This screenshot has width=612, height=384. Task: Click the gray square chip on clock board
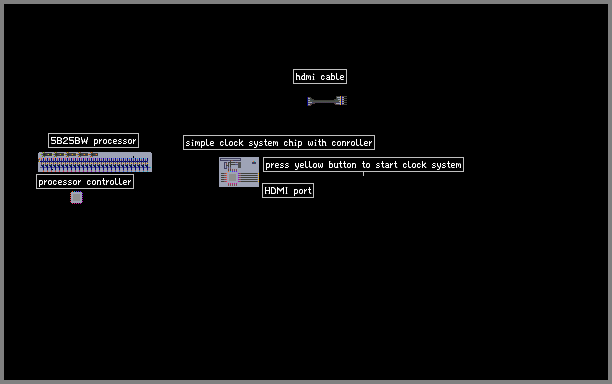coord(232,178)
